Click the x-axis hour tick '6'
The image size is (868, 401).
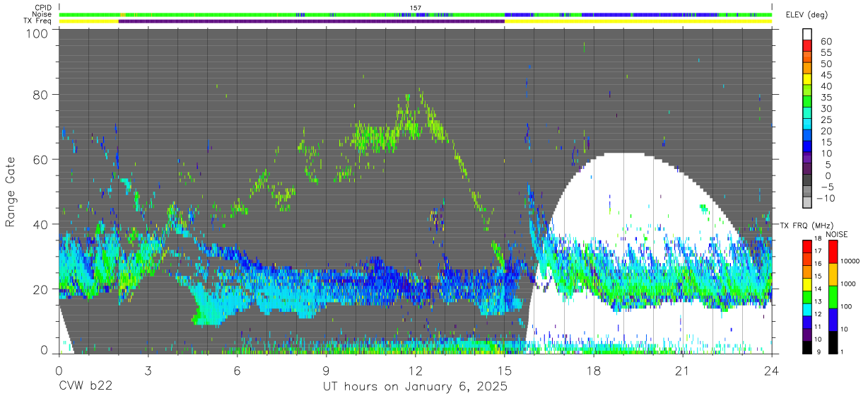[237, 370]
